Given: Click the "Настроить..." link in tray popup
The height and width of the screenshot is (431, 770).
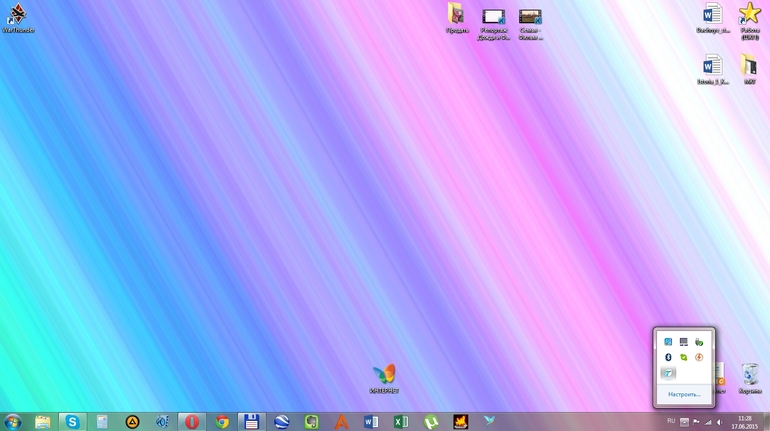Looking at the screenshot, I should click(x=684, y=394).
